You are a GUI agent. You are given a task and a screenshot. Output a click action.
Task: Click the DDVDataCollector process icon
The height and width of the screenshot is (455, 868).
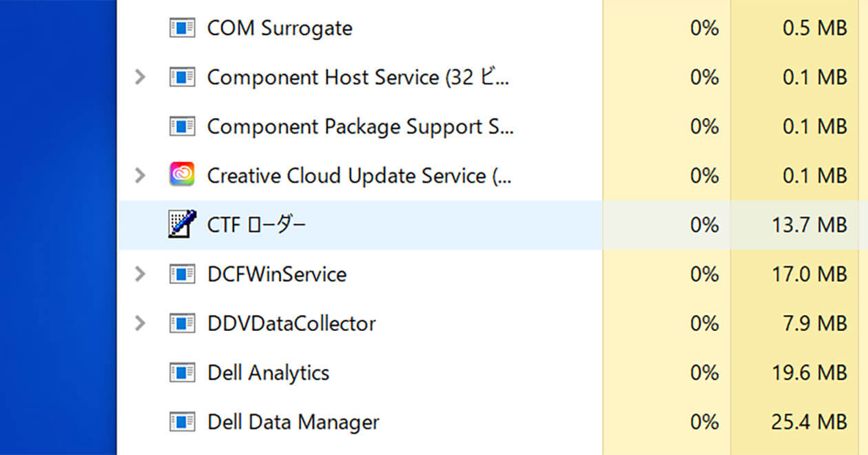click(182, 323)
